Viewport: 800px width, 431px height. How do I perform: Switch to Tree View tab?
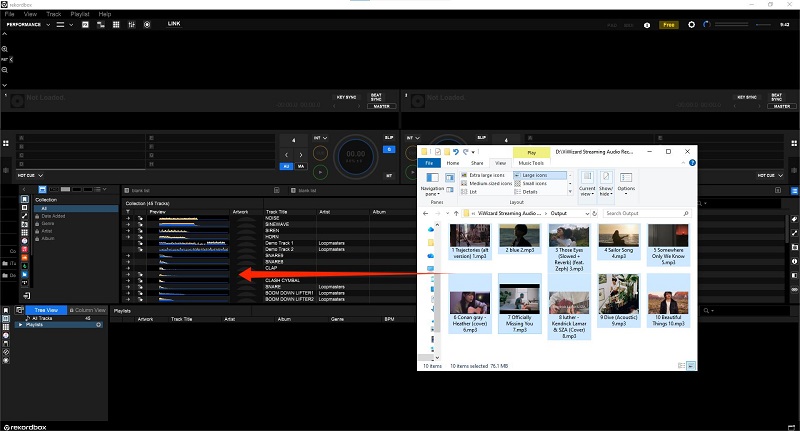[46, 310]
